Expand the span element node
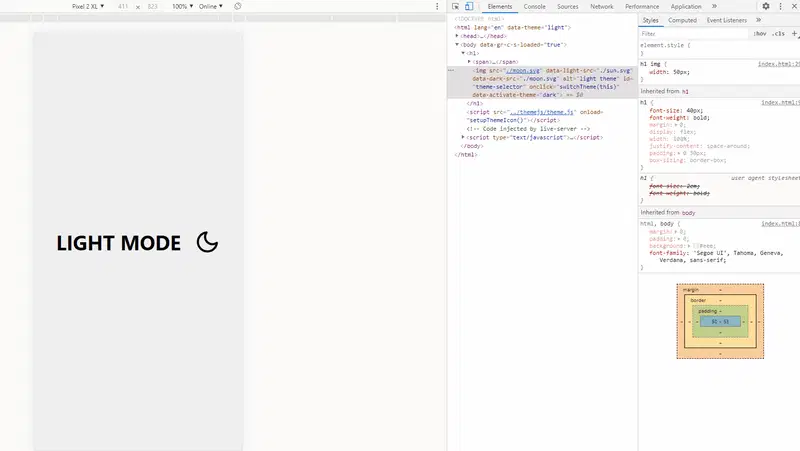Image resolution: width=800 pixels, height=451 pixels. coord(469,61)
